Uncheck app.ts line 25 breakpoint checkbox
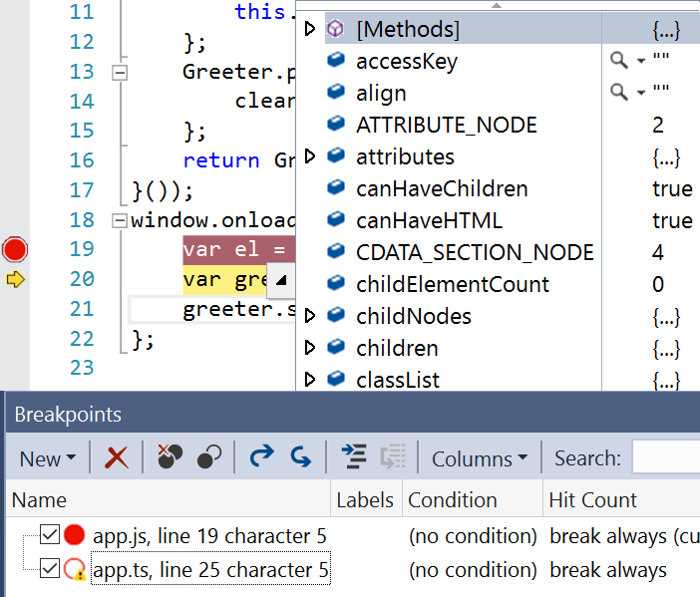Viewport: 700px width, 597px height. tap(50, 568)
